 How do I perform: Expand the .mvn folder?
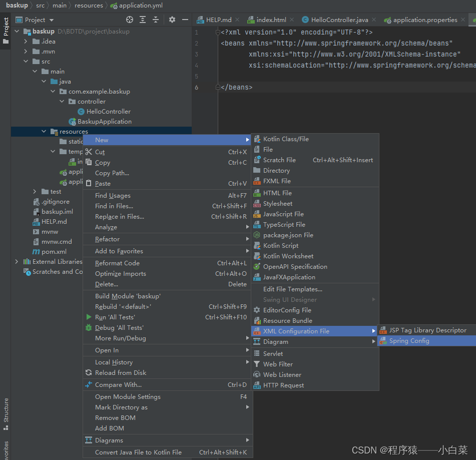pyautogui.click(x=26, y=52)
